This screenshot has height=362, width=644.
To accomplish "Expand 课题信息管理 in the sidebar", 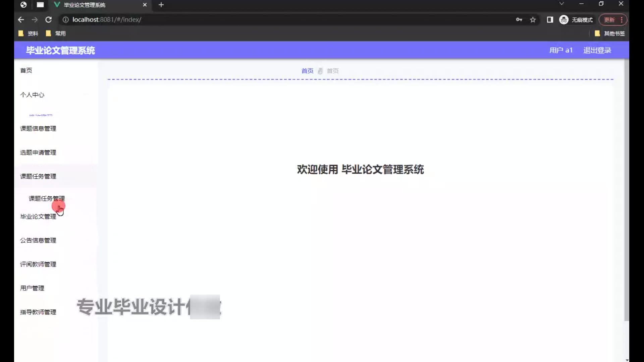I will coord(38,129).
